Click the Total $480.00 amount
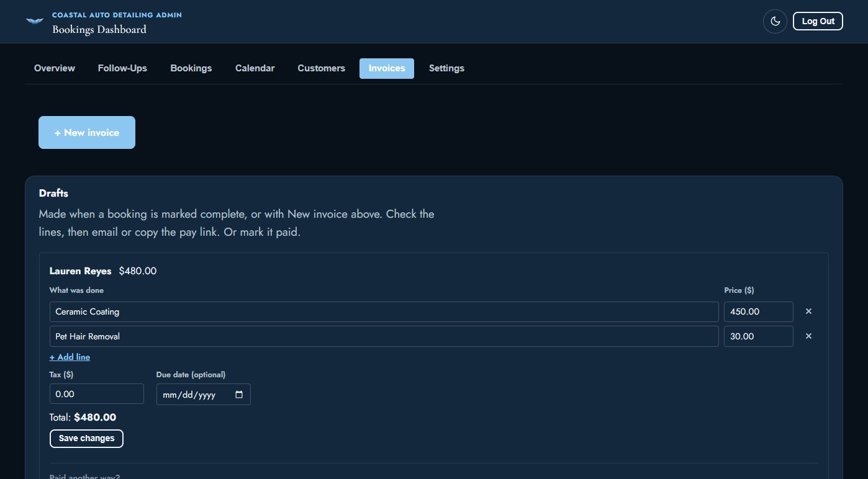The width and height of the screenshot is (868, 479). (95, 418)
